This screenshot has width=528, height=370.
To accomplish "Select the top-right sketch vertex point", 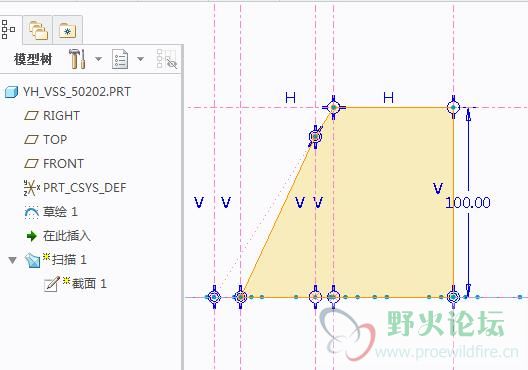I will pyautogui.click(x=453, y=107).
